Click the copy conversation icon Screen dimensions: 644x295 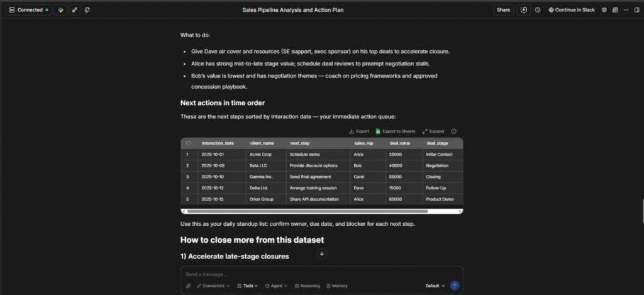tap(87, 10)
